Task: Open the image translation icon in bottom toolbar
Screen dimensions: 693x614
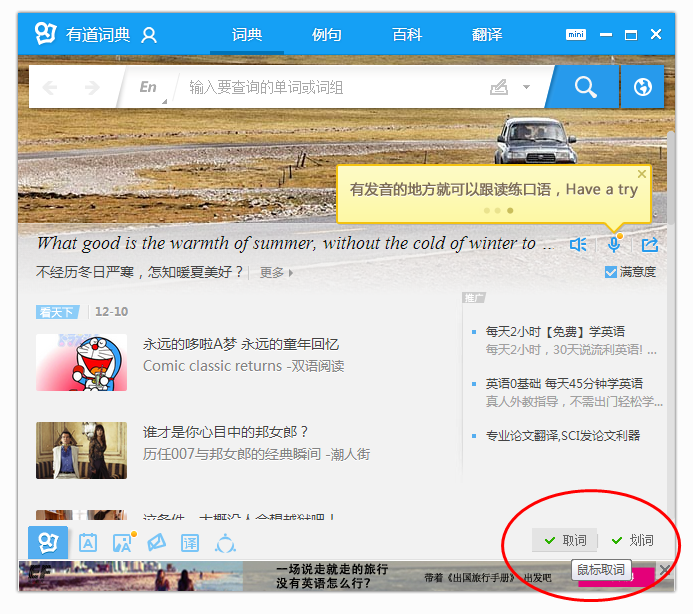Action: 123,542
